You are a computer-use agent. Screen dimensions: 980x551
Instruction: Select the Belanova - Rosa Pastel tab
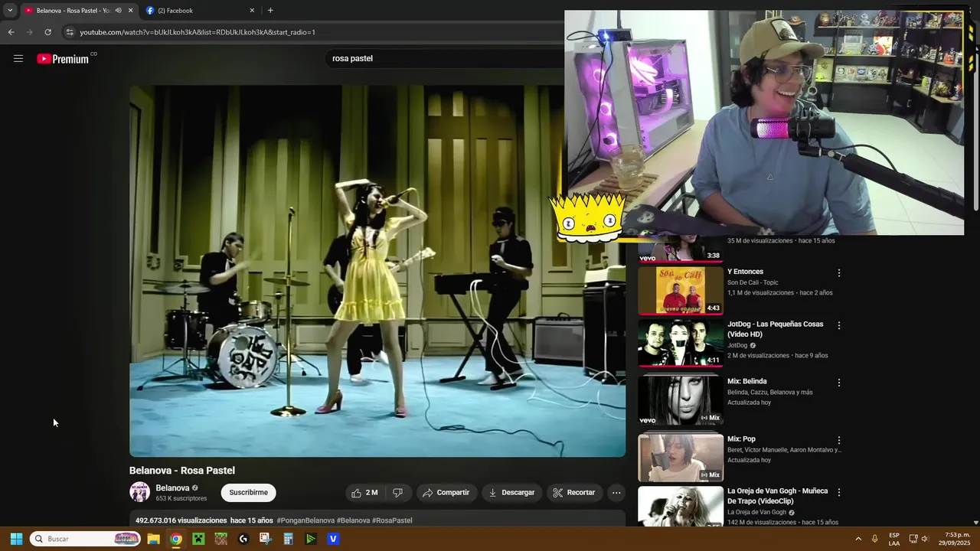73,11
